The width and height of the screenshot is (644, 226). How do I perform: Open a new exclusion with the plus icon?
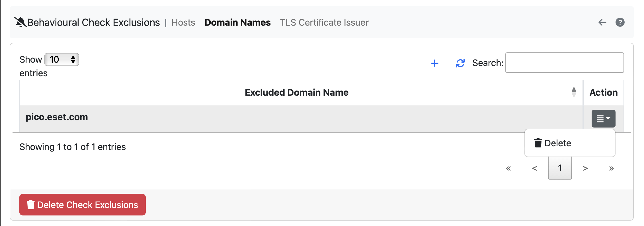[x=435, y=63]
